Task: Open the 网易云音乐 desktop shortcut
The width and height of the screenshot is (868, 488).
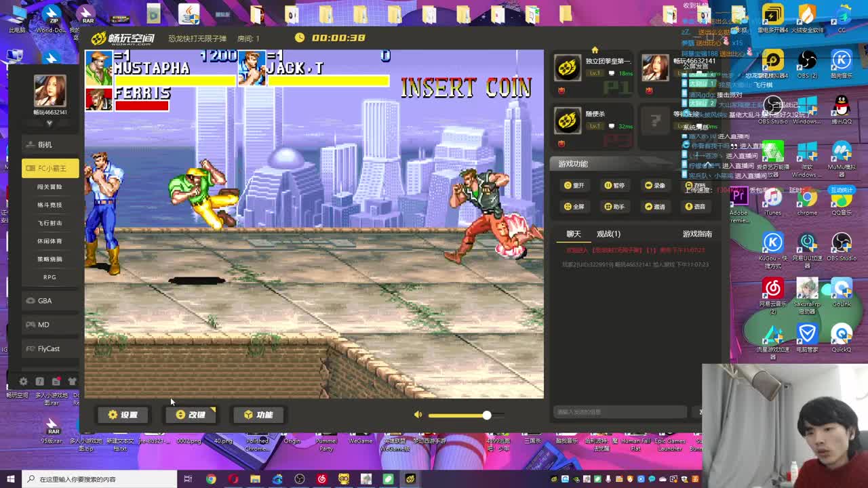Action: [772, 296]
